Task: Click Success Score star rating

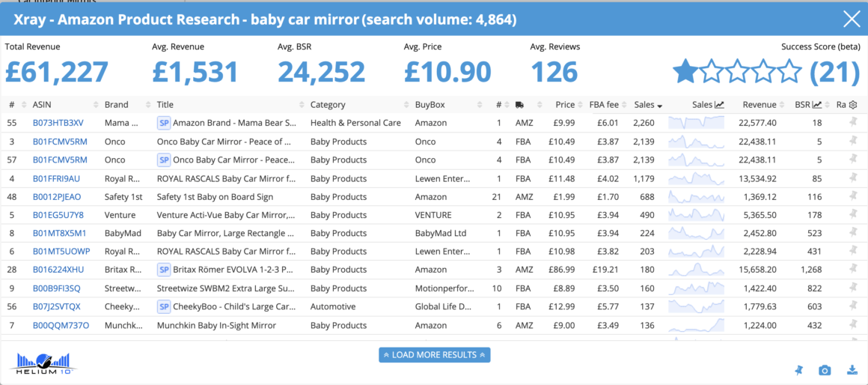Action: coord(737,72)
